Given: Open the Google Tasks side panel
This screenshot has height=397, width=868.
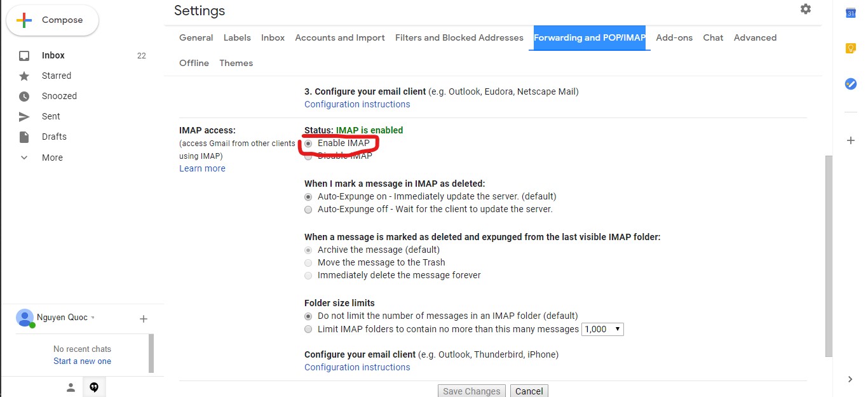Looking at the screenshot, I should (x=850, y=83).
